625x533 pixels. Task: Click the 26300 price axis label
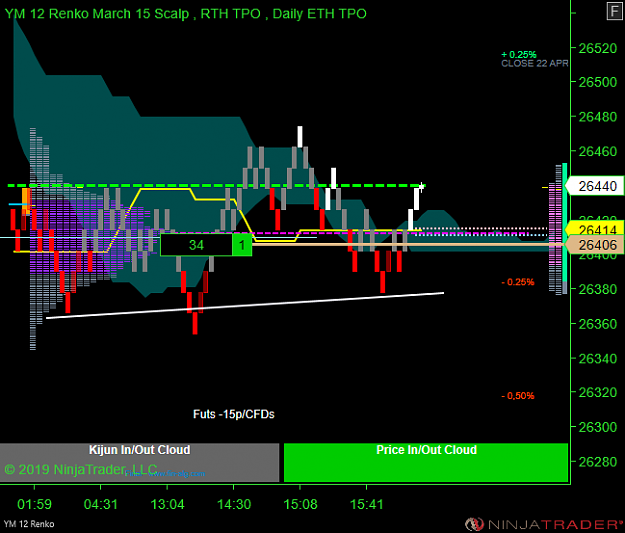597,427
